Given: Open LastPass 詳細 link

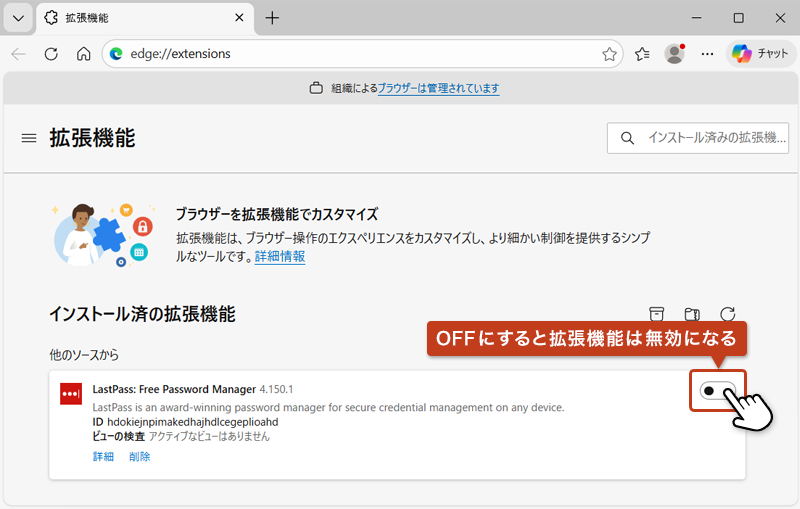Looking at the screenshot, I should [x=103, y=457].
